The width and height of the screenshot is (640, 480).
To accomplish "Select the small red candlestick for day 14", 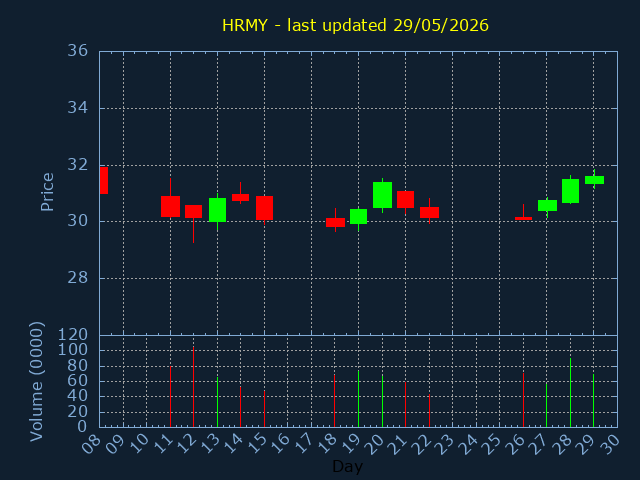I will tap(240, 198).
